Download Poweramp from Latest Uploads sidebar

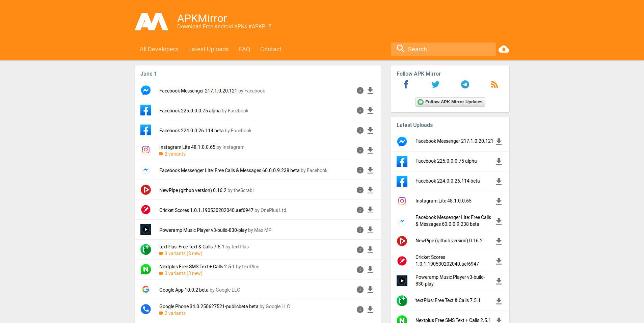point(499,281)
